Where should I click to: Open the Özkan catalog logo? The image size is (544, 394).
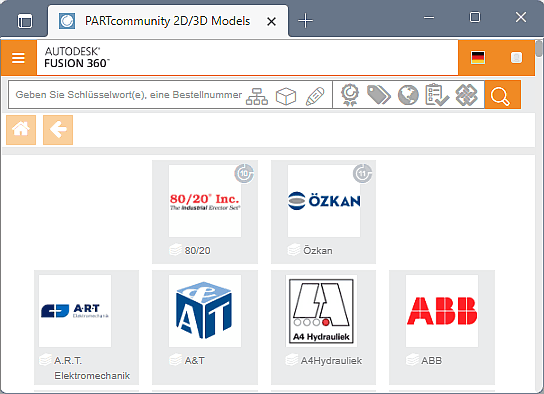pyautogui.click(x=324, y=201)
